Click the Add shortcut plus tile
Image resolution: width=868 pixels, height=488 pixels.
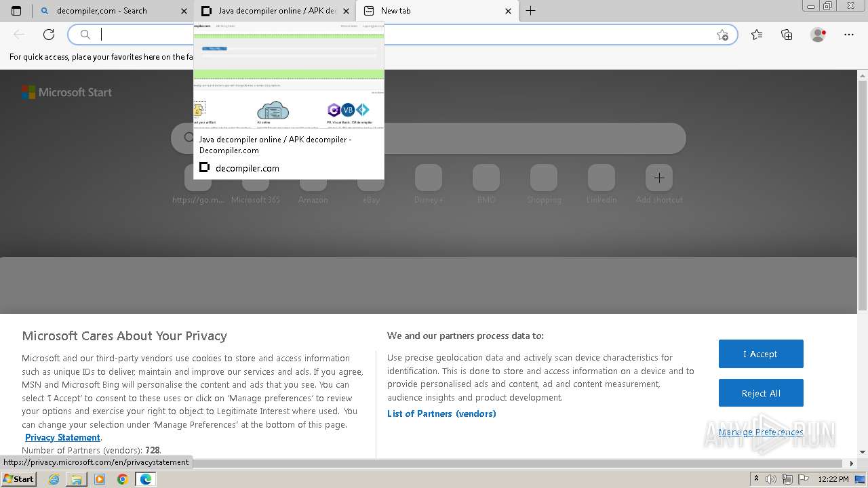pyautogui.click(x=659, y=178)
